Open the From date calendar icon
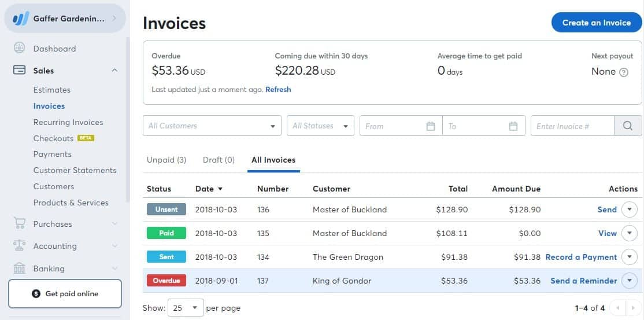 coord(430,126)
